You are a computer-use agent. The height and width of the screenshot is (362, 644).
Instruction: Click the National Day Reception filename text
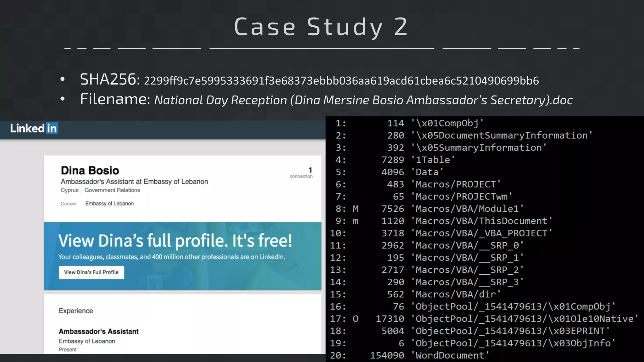click(x=363, y=100)
